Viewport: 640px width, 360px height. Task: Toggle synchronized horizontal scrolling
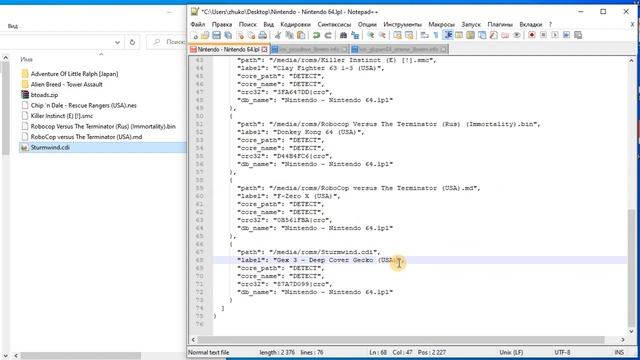click(x=409, y=36)
